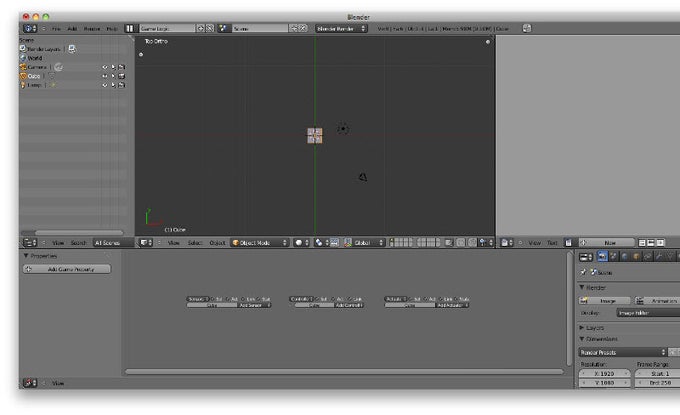Open the Info editor type selector
This screenshot has width=680, height=415.
point(30,29)
